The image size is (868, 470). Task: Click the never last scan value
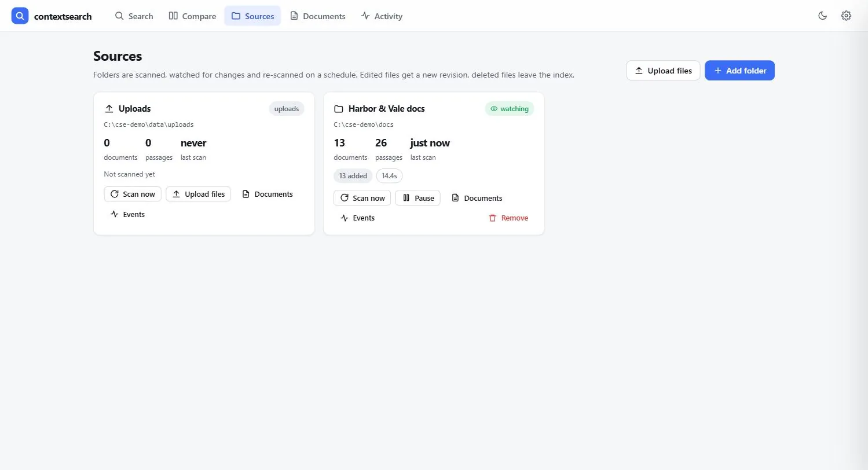(x=193, y=143)
